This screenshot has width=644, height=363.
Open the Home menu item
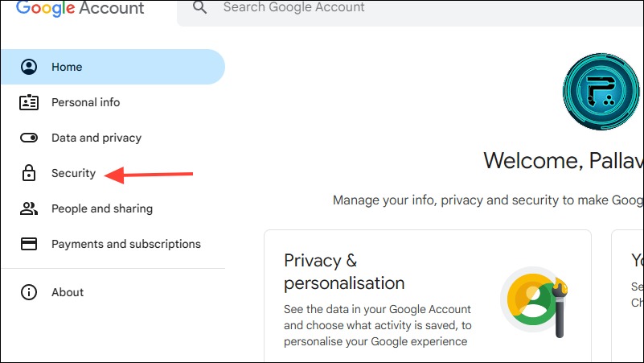[113, 67]
